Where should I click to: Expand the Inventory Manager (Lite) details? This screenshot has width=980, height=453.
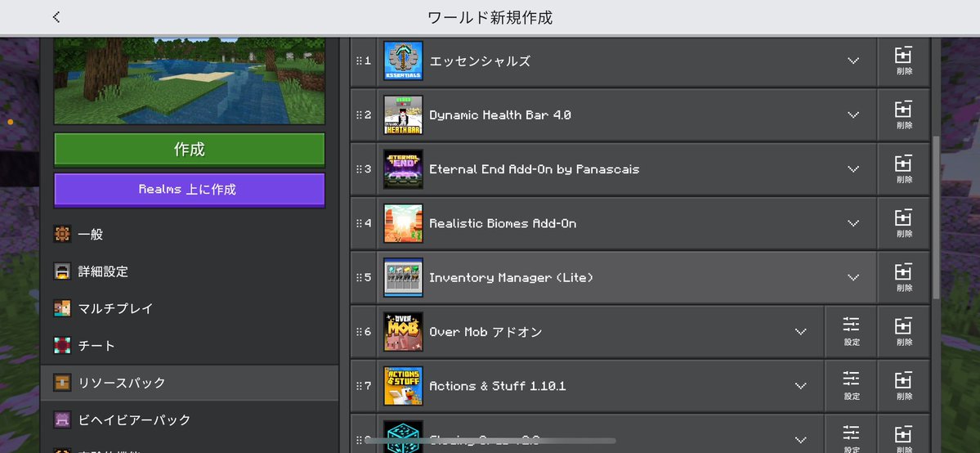coord(853,277)
